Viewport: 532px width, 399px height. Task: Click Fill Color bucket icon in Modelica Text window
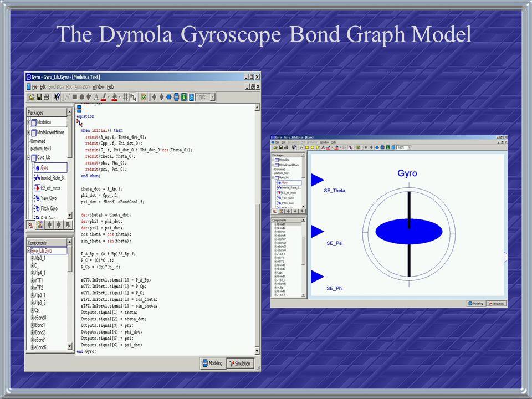114,98
